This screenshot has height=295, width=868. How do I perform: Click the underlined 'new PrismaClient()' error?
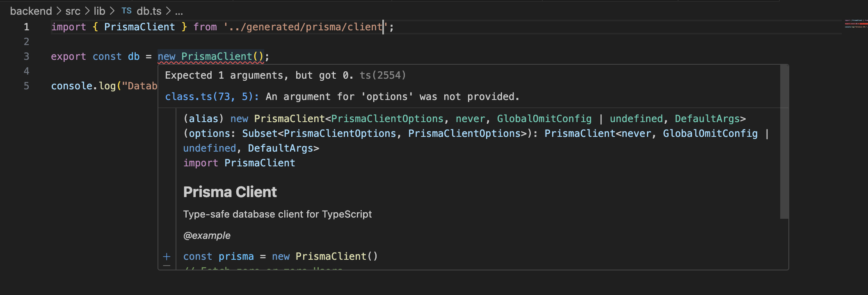click(210, 57)
